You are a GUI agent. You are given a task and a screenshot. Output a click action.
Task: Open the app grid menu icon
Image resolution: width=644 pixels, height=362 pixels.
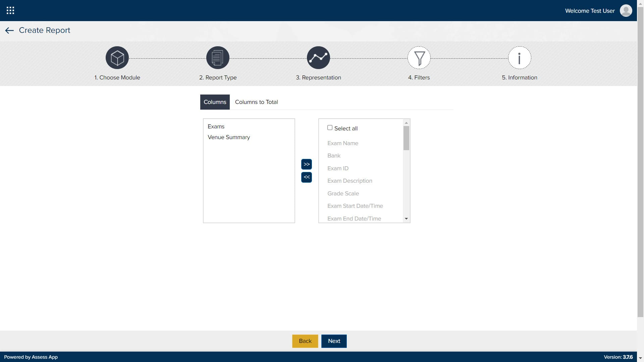[x=10, y=10]
